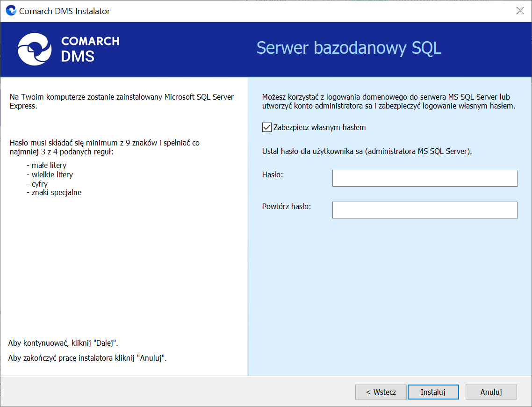
Task: Cancel installation with the Anuluj button
Action: [x=491, y=392]
